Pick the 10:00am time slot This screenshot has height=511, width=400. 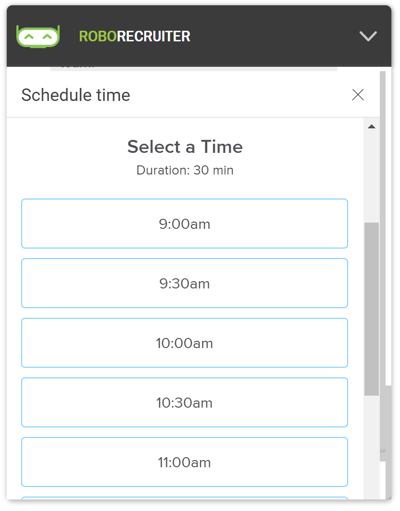(x=184, y=343)
